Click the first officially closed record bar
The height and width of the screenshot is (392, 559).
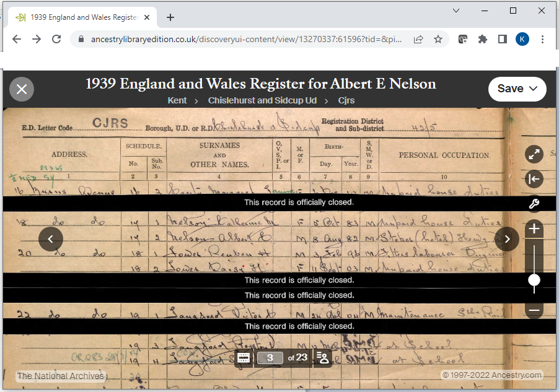(x=279, y=203)
